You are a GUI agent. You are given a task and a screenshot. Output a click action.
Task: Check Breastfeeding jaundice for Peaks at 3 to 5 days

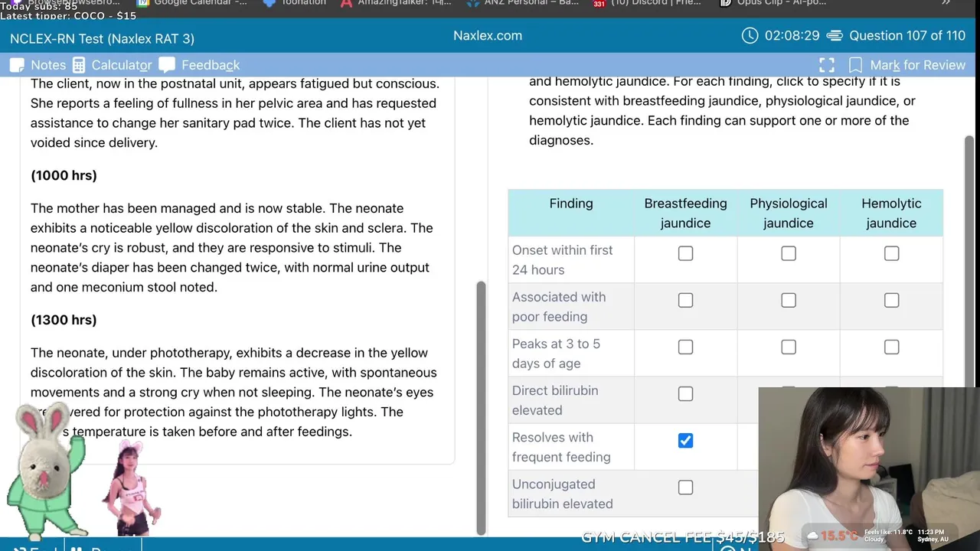[x=685, y=347]
